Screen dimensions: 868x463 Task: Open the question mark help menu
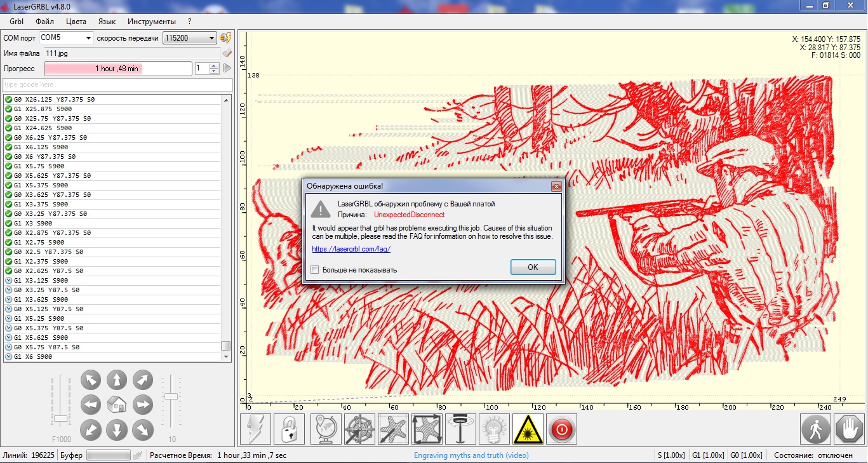tap(190, 22)
